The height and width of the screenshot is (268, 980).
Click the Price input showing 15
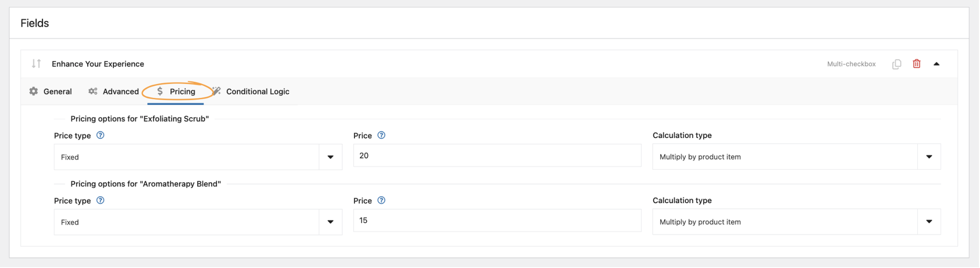pyautogui.click(x=497, y=221)
